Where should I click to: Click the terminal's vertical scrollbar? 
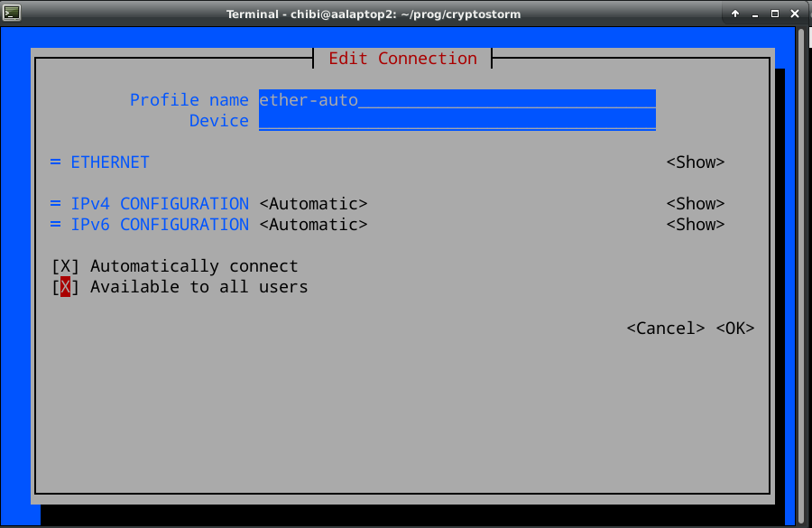pyautogui.click(x=801, y=271)
